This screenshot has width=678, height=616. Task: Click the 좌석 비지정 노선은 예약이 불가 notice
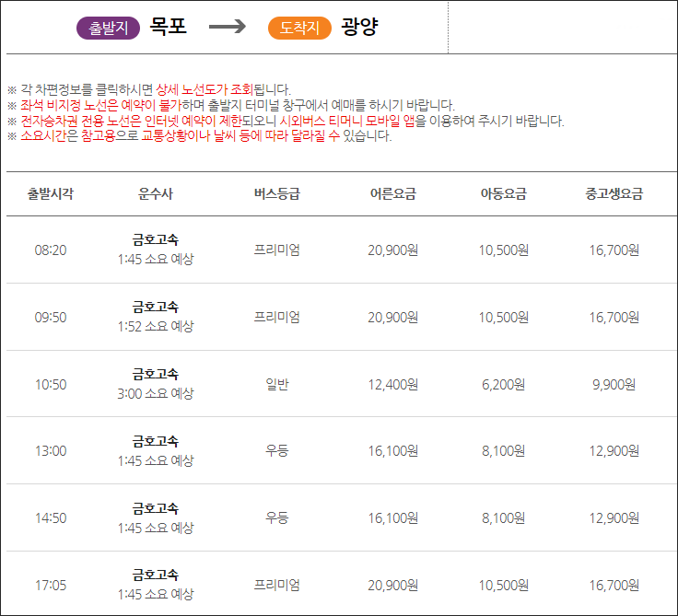click(100, 105)
